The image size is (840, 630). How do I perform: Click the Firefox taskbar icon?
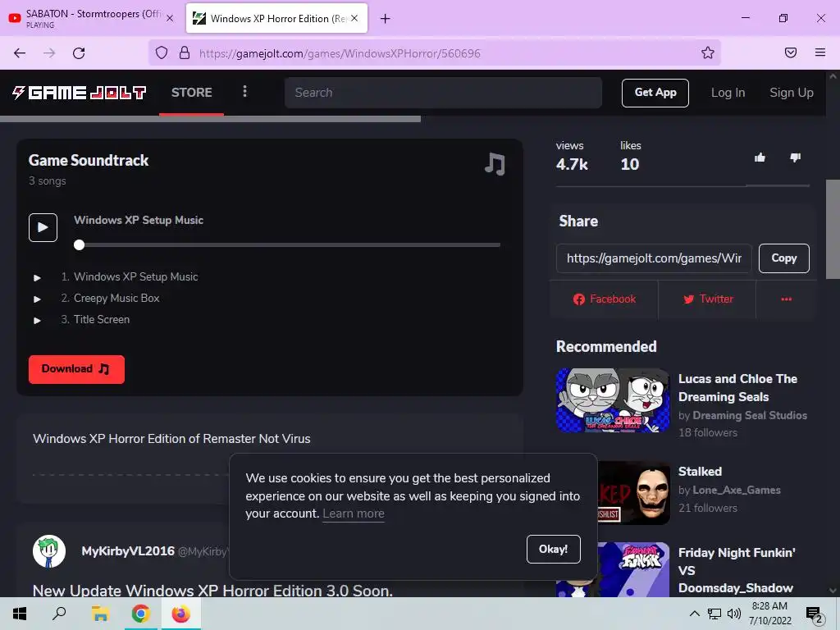181,614
